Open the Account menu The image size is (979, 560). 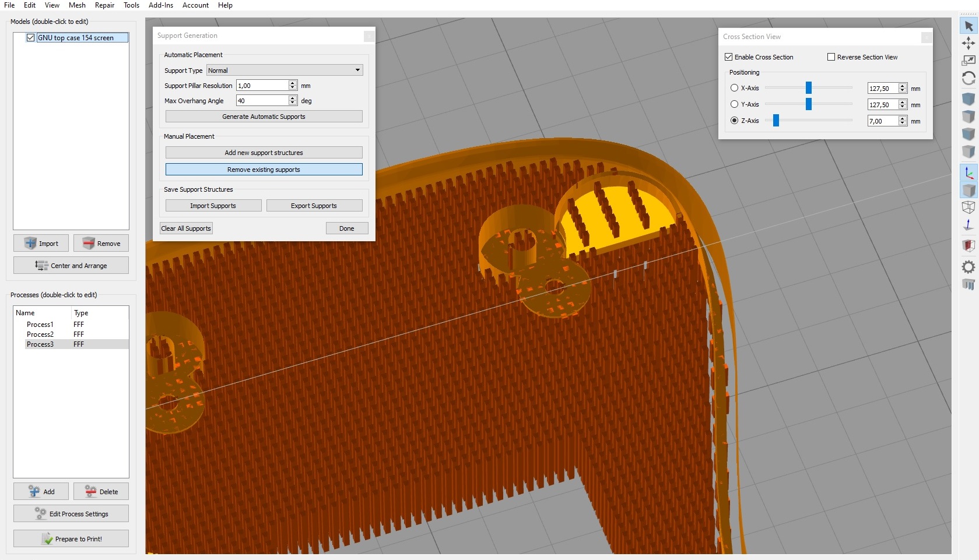coord(195,5)
